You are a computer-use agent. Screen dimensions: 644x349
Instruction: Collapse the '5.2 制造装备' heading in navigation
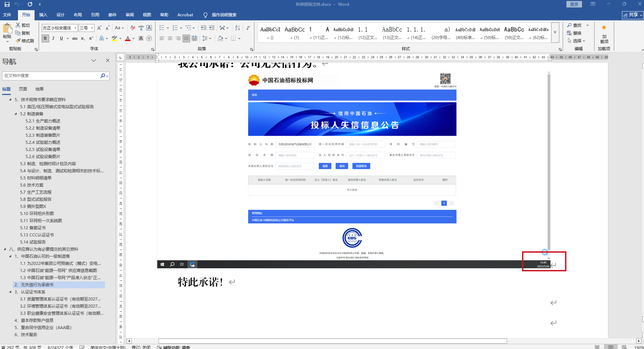[x=16, y=114]
